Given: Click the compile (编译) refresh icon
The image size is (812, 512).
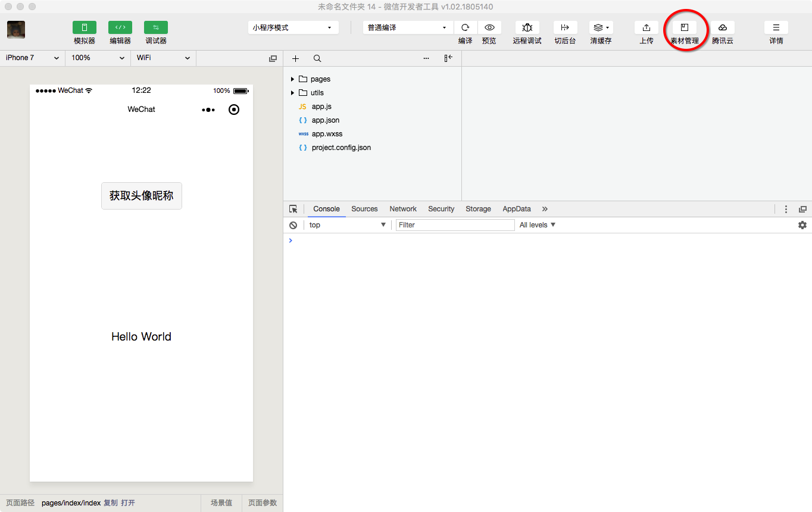Looking at the screenshot, I should pyautogui.click(x=466, y=28).
